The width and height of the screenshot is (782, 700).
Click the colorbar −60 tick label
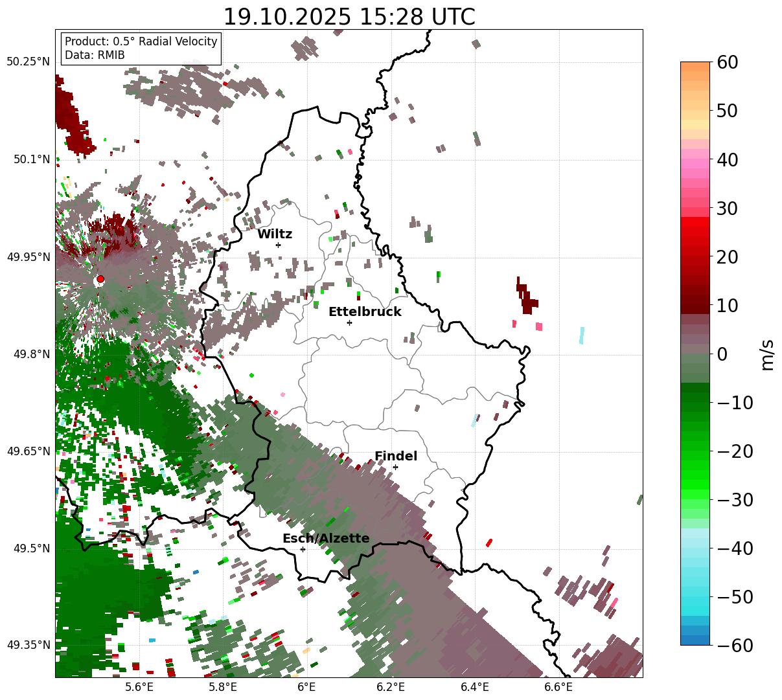[734, 645]
